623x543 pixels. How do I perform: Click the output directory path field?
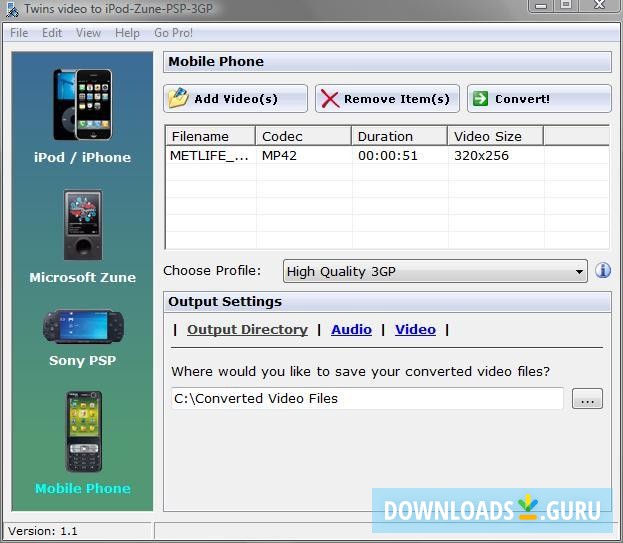367,398
